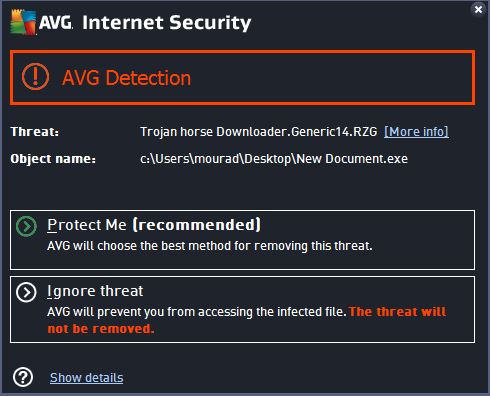This screenshot has width=490, height=396.
Task: Click the green arrow beside Protect Me
Action: 26,226
